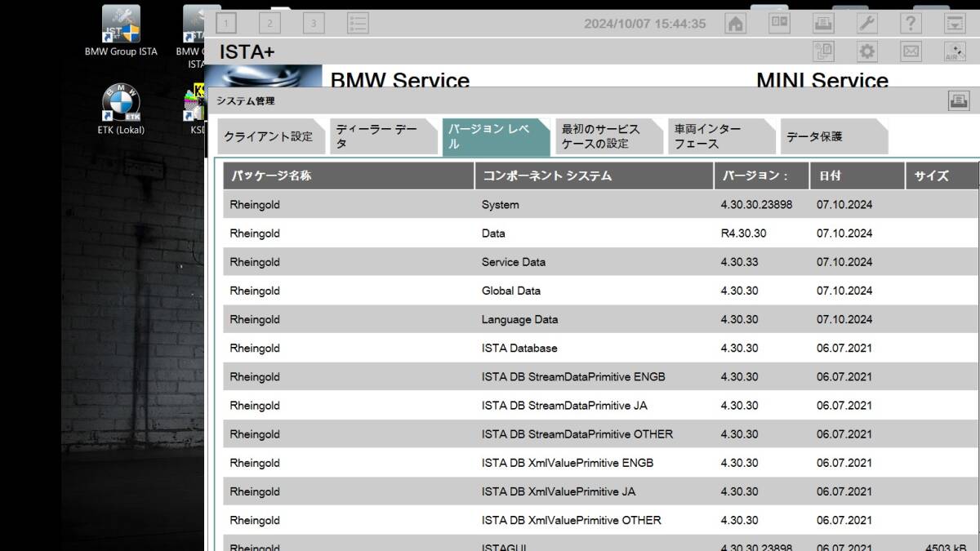Click the コンポーネント システム column header
980x551 pixels.
(594, 176)
